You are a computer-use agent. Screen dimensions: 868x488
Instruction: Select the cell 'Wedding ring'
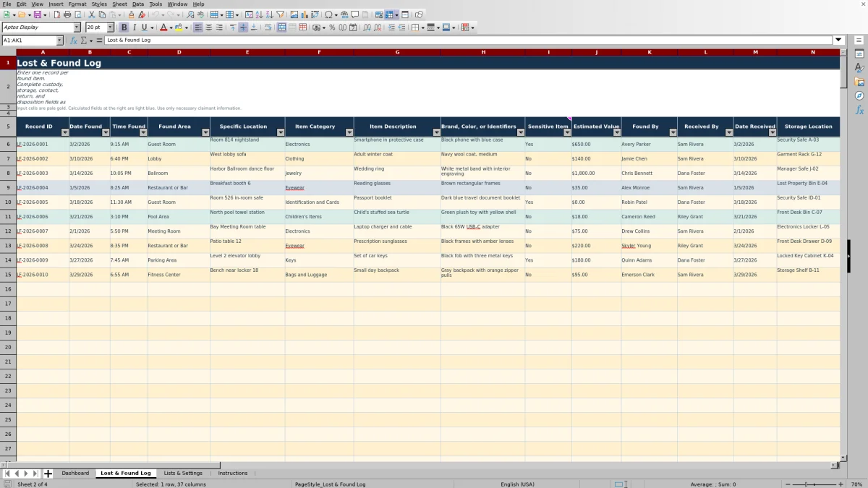397,174
